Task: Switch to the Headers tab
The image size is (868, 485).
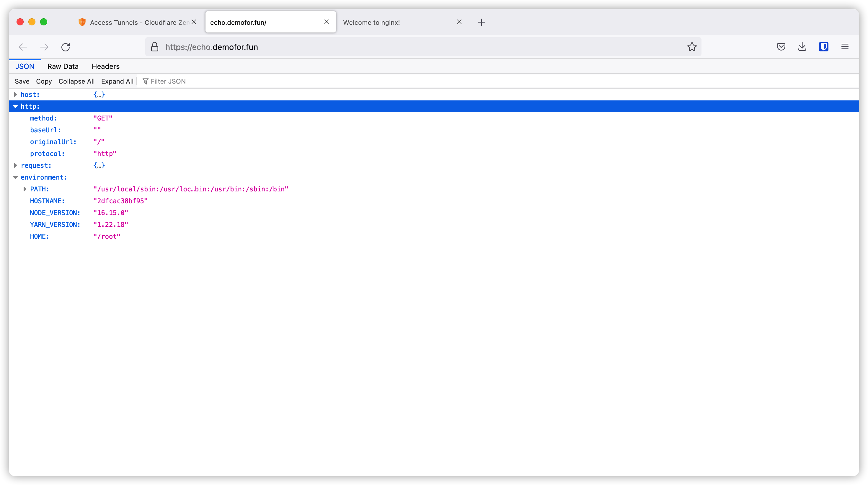Action: [105, 66]
